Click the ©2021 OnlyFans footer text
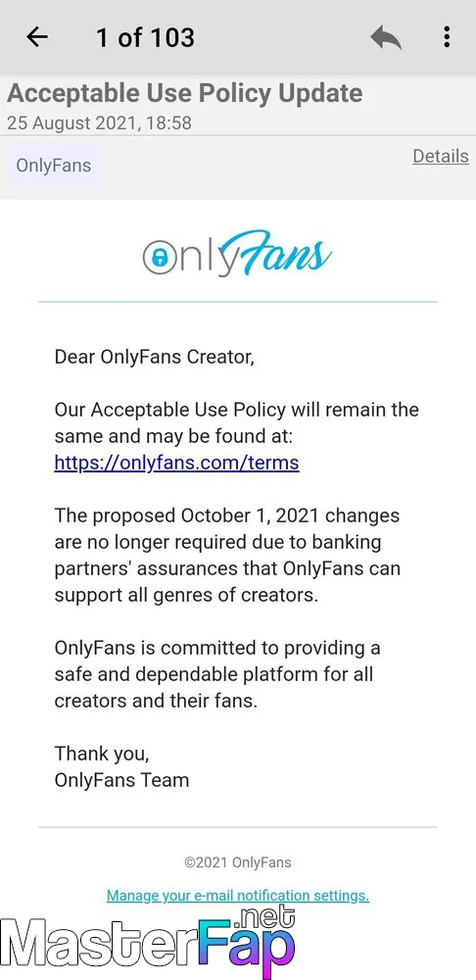The height and width of the screenshot is (980, 476). click(237, 863)
